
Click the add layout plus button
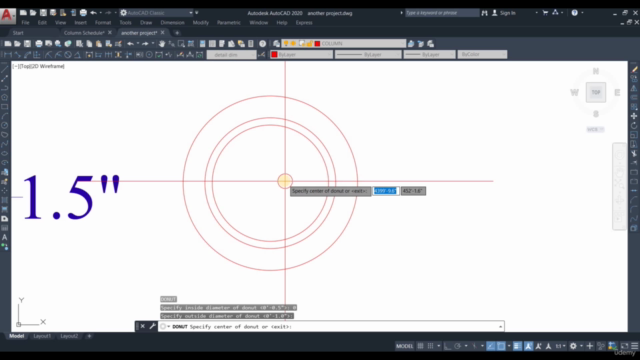(89, 336)
